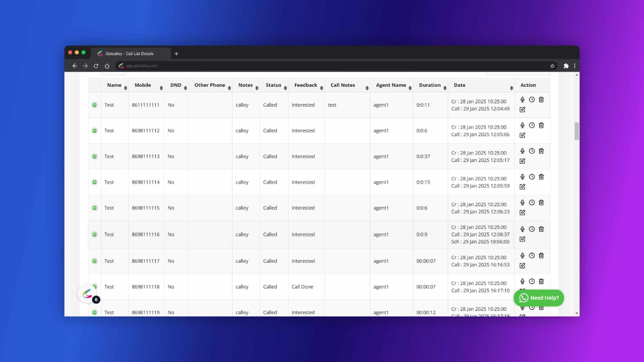Toggle active status circle for Test 8698111113

pyautogui.click(x=94, y=156)
